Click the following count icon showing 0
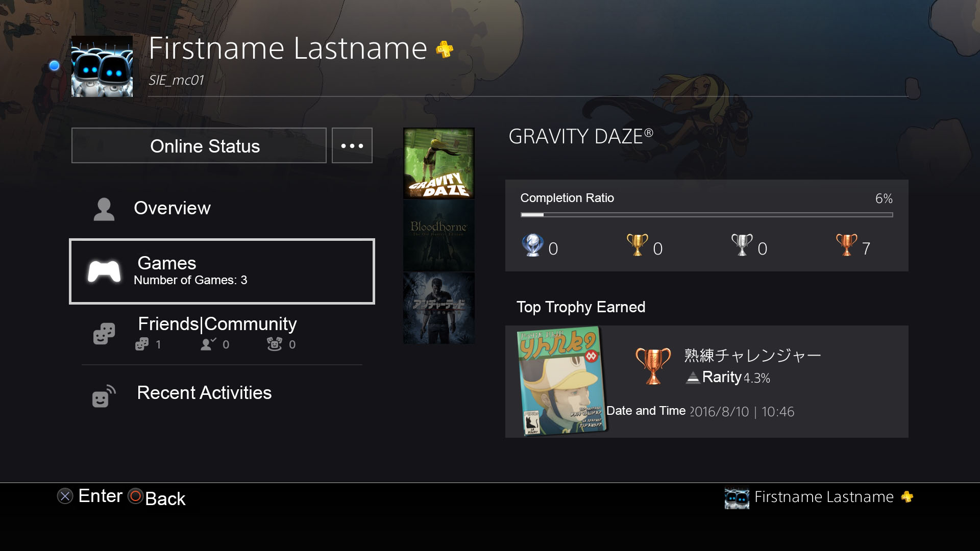 point(208,344)
